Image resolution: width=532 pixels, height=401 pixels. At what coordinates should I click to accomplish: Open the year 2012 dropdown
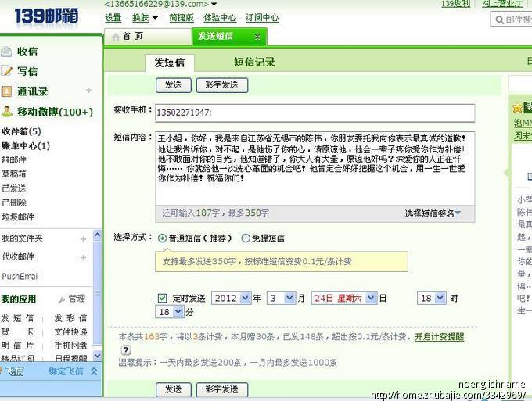245,299
